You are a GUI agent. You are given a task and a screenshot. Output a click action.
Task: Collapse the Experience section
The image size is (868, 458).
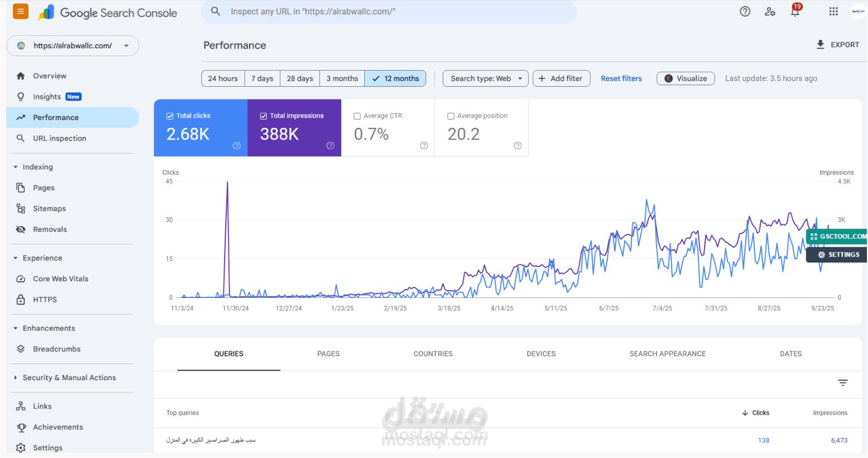click(16, 258)
